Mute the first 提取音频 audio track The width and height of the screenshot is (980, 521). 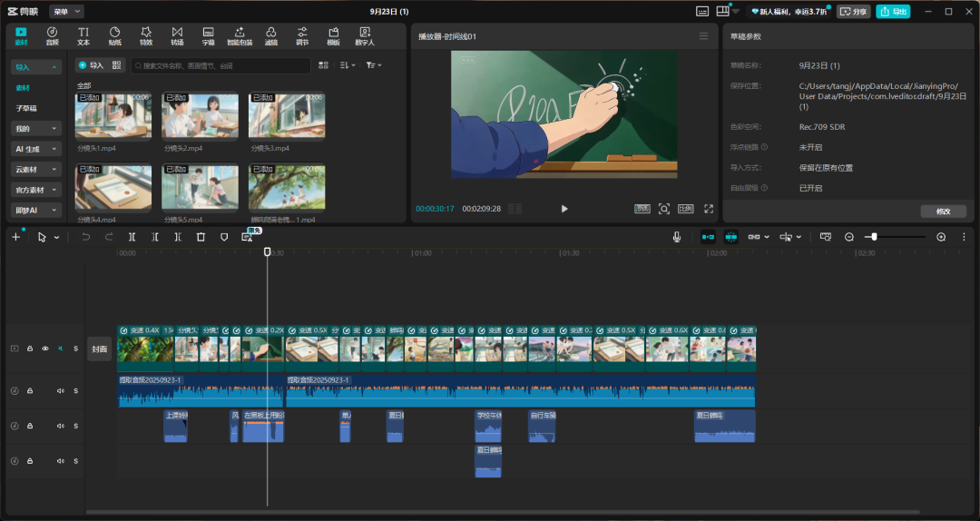[x=61, y=391]
